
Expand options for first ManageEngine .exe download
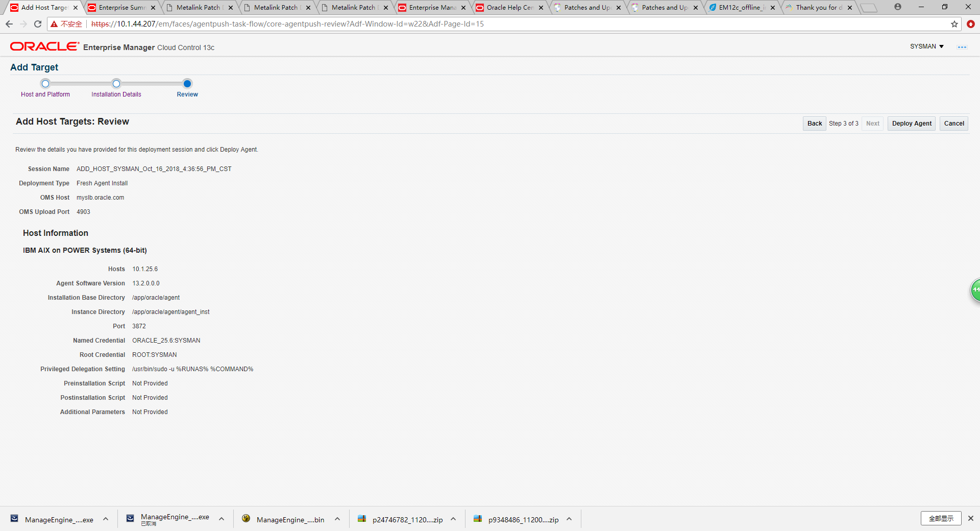(106, 519)
